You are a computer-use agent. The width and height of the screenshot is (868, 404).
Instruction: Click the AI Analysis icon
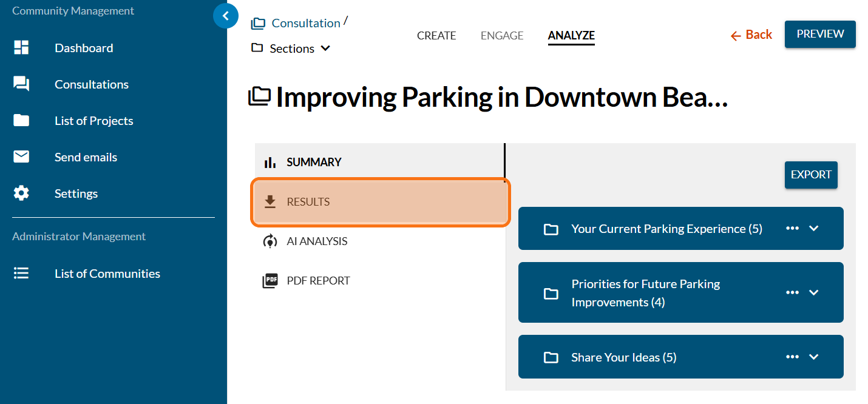(270, 241)
